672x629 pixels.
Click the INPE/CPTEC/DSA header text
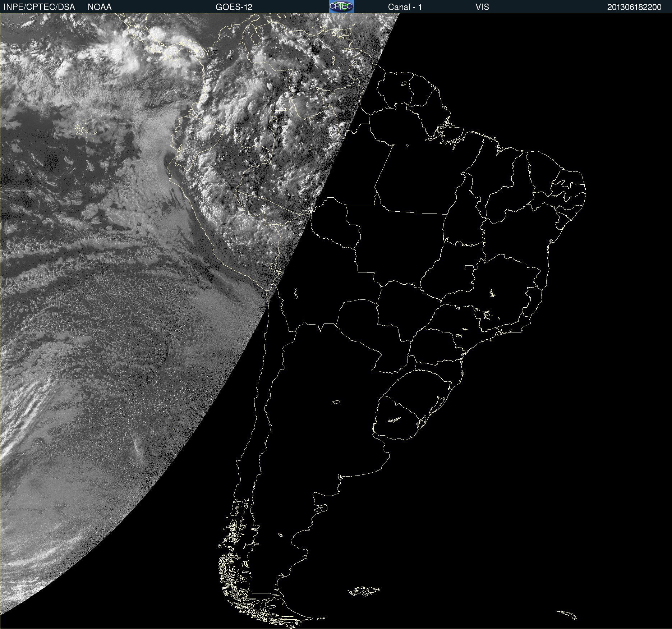click(x=39, y=7)
